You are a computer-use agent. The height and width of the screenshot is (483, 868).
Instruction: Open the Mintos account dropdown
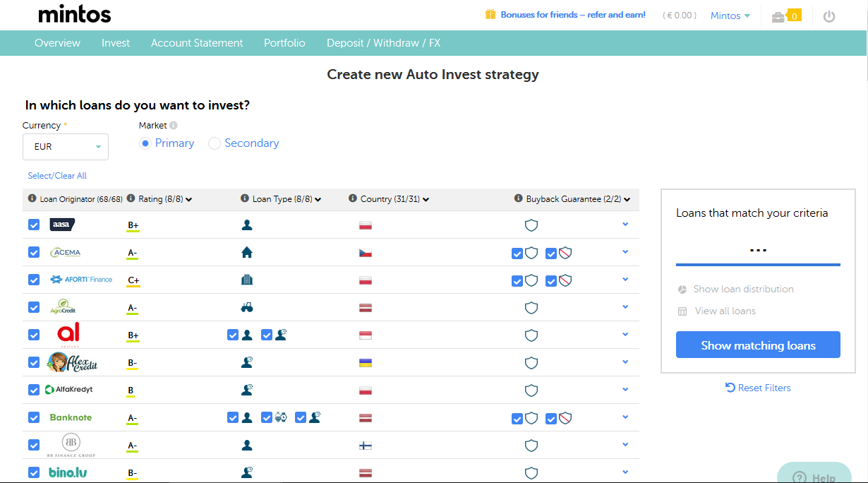coord(730,16)
